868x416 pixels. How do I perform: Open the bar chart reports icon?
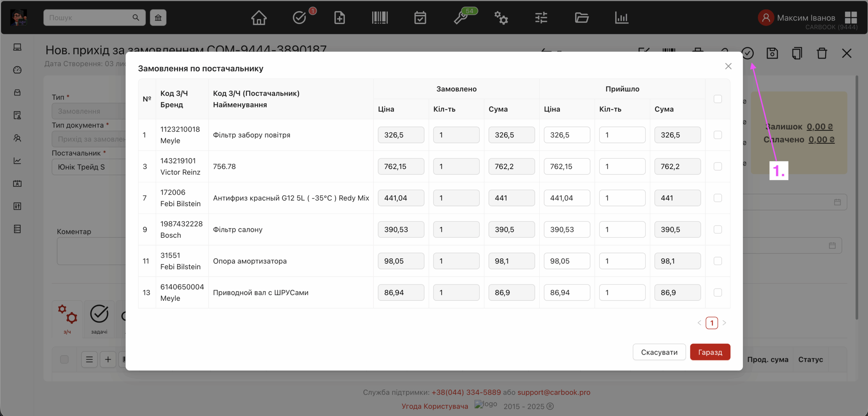click(622, 18)
